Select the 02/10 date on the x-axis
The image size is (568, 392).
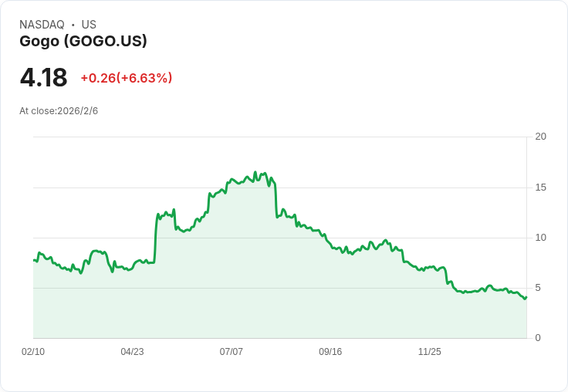(x=33, y=352)
